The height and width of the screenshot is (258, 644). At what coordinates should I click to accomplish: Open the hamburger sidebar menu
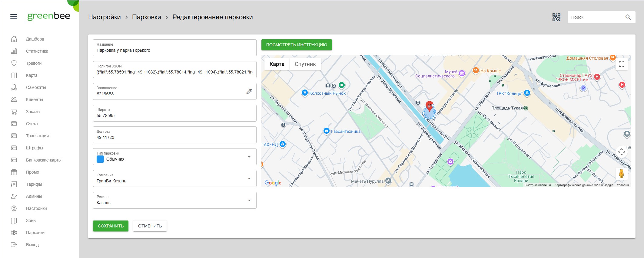14,16
